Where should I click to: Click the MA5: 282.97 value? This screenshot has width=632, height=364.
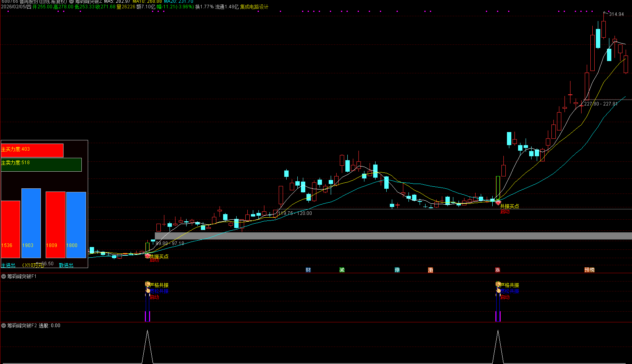pos(118,2)
